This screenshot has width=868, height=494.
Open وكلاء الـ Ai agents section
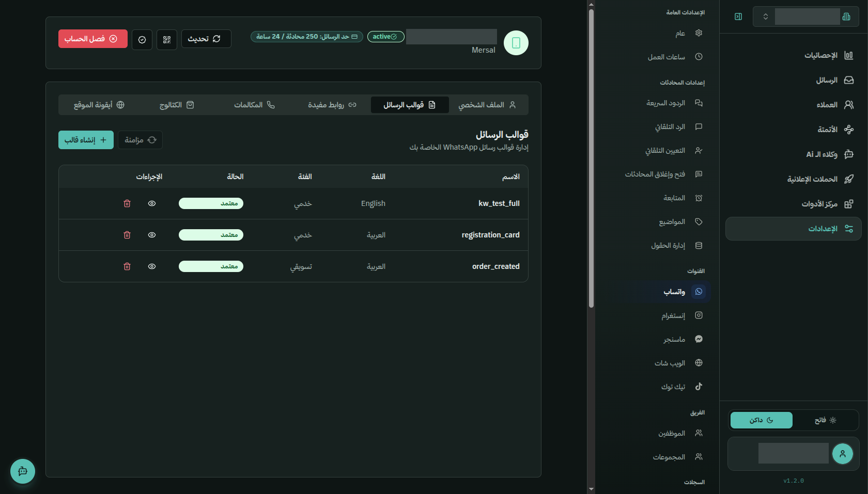(794, 154)
